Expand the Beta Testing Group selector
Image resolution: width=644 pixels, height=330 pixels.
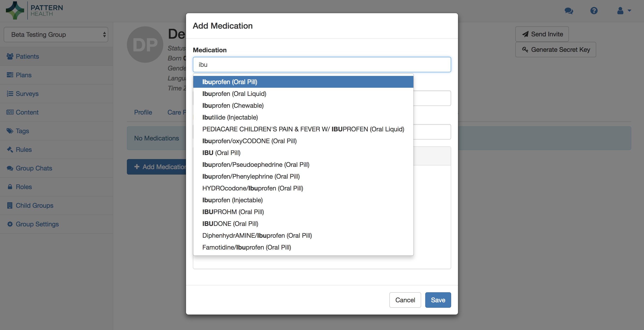click(56, 35)
